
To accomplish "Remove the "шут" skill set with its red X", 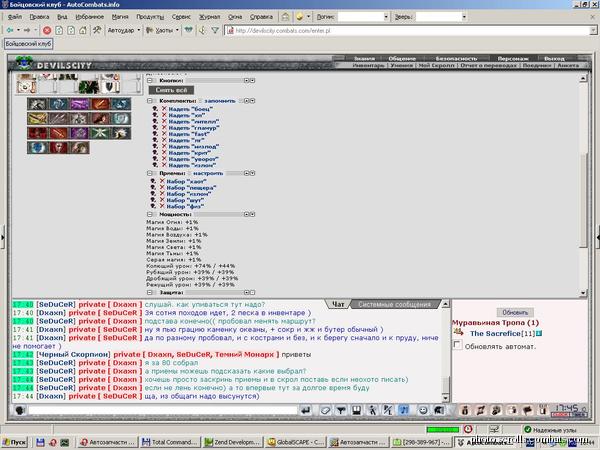I will pyautogui.click(x=162, y=200).
